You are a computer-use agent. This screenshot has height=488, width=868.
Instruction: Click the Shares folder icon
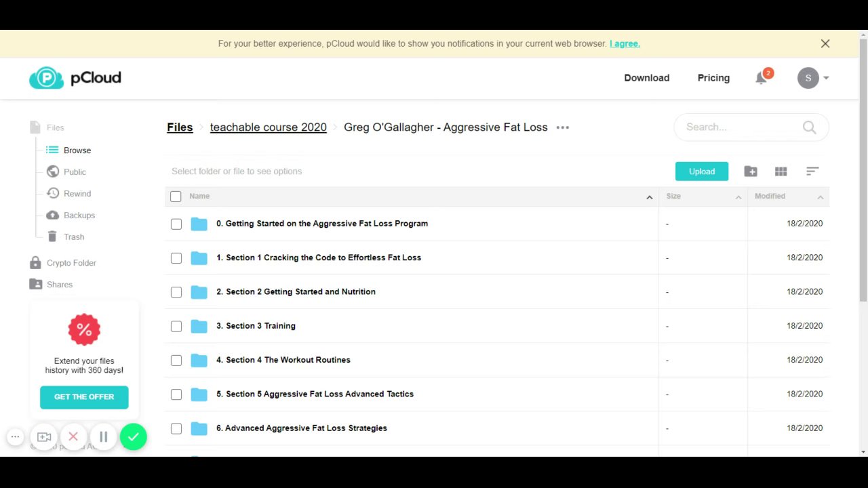tap(35, 284)
